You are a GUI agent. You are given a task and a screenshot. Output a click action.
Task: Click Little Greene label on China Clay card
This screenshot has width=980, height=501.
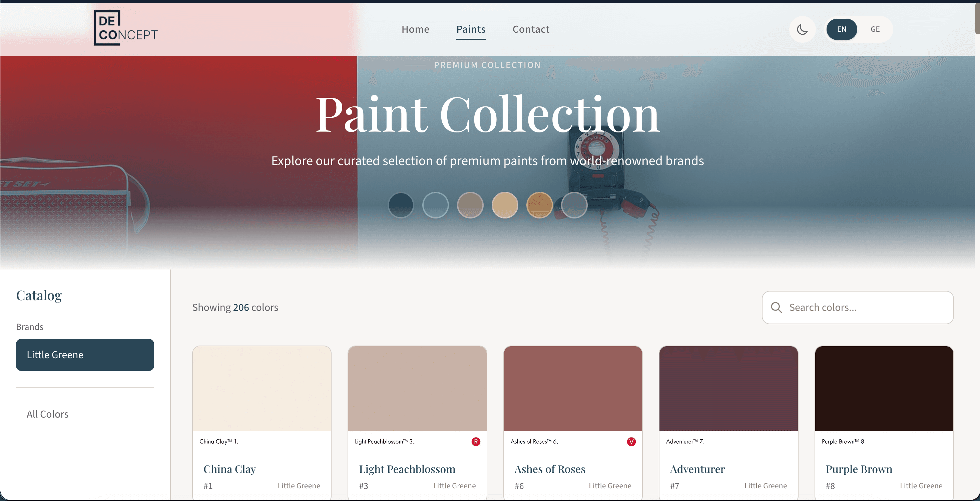click(x=299, y=486)
